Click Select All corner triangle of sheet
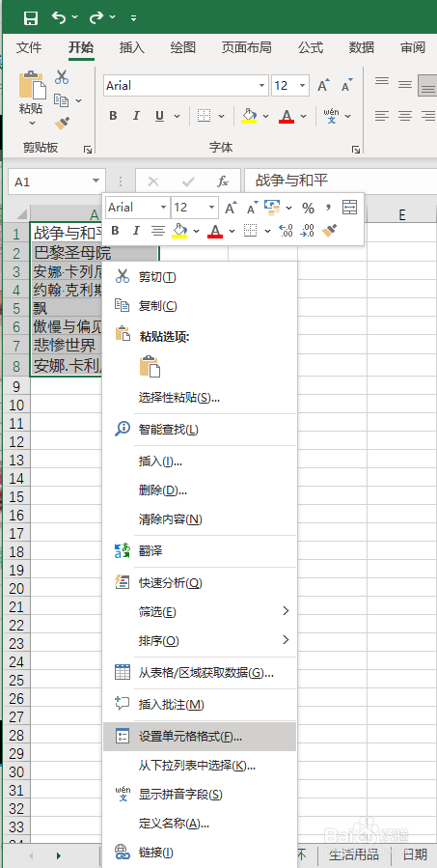 pos(21,213)
